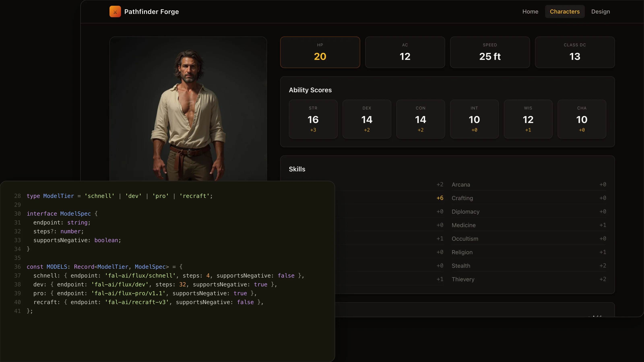Image resolution: width=644 pixels, height=362 pixels.
Task: Click the Class DC 13 card
Action: click(x=575, y=52)
